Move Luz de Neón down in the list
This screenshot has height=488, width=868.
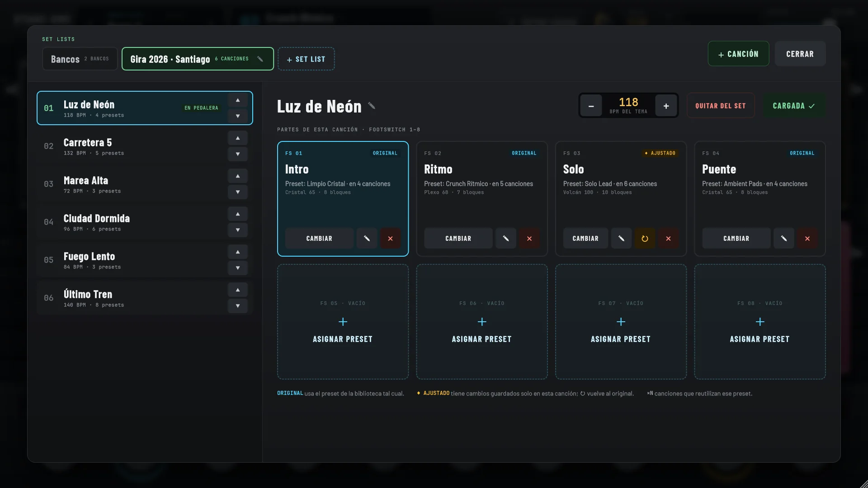[238, 116]
